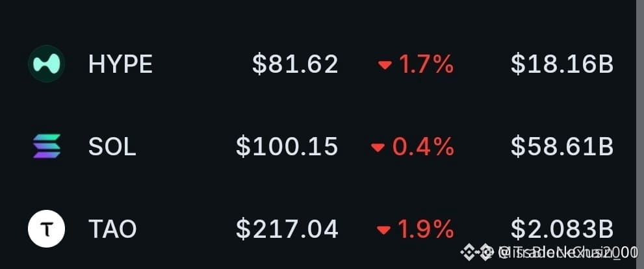The image size is (644, 269).
Task: Open the SOL token name
Action: [112, 147]
